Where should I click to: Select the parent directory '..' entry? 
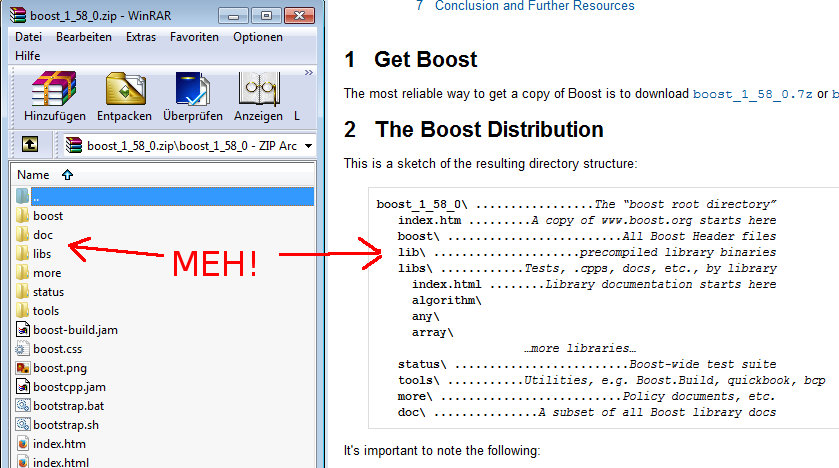click(36, 197)
